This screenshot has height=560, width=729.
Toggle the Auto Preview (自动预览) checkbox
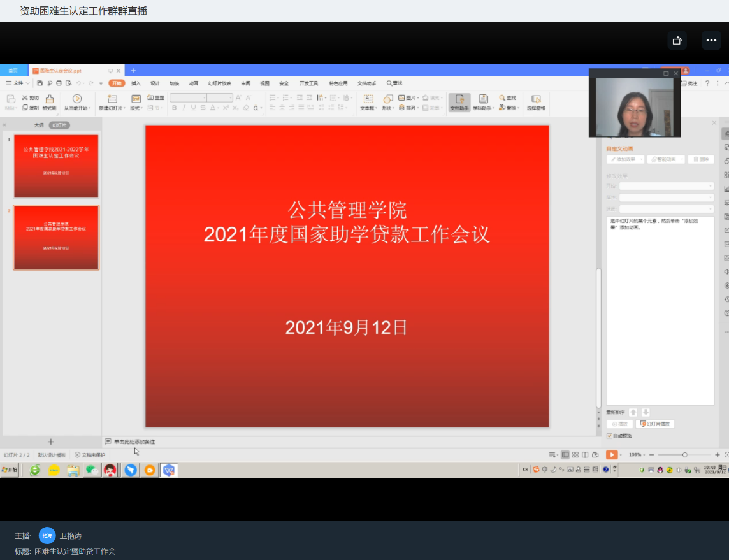(x=609, y=436)
